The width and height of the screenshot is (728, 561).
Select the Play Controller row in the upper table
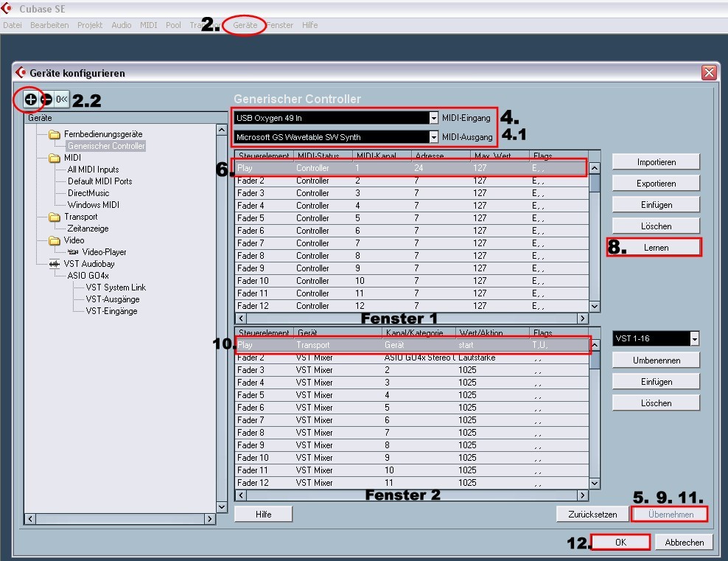pyautogui.click(x=411, y=168)
